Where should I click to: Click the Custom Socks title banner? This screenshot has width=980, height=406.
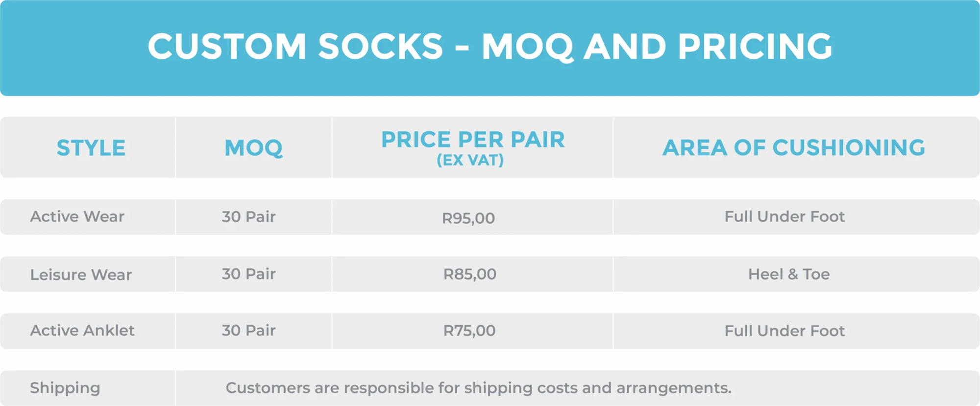tap(490, 47)
